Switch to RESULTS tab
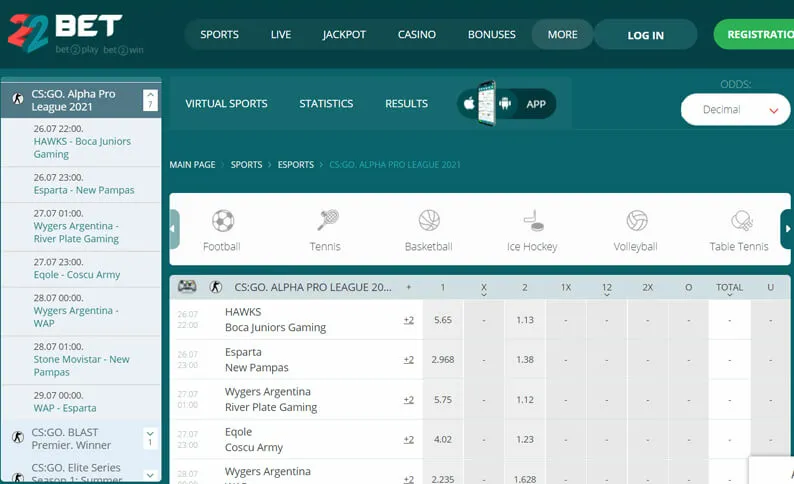Viewport: 794px width, 484px height. pyautogui.click(x=406, y=104)
